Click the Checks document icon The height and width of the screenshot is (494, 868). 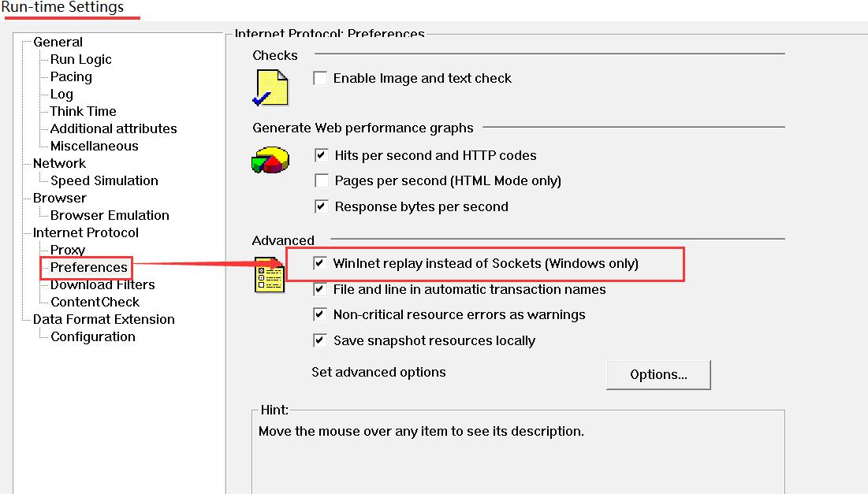[270, 87]
